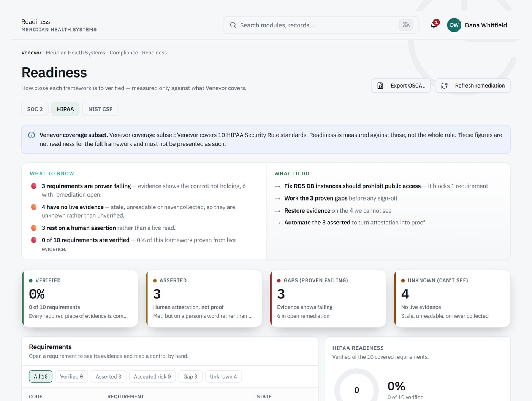Click Automate the 3 asserted action
The width and height of the screenshot is (532, 401).
click(317, 223)
